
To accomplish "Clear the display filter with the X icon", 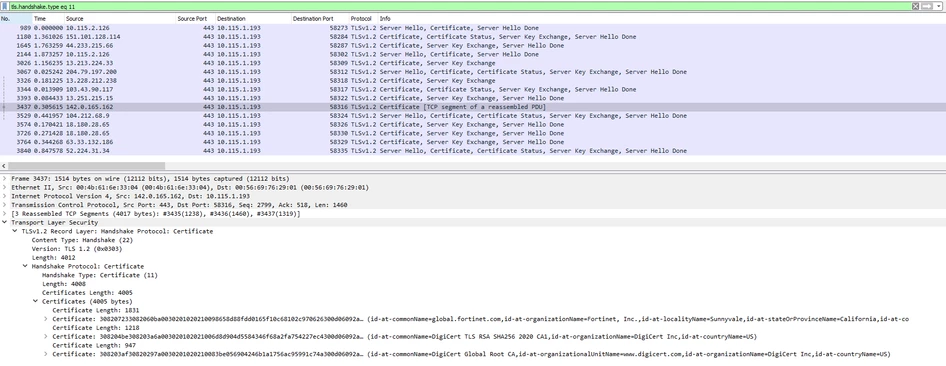I will 915,5.
